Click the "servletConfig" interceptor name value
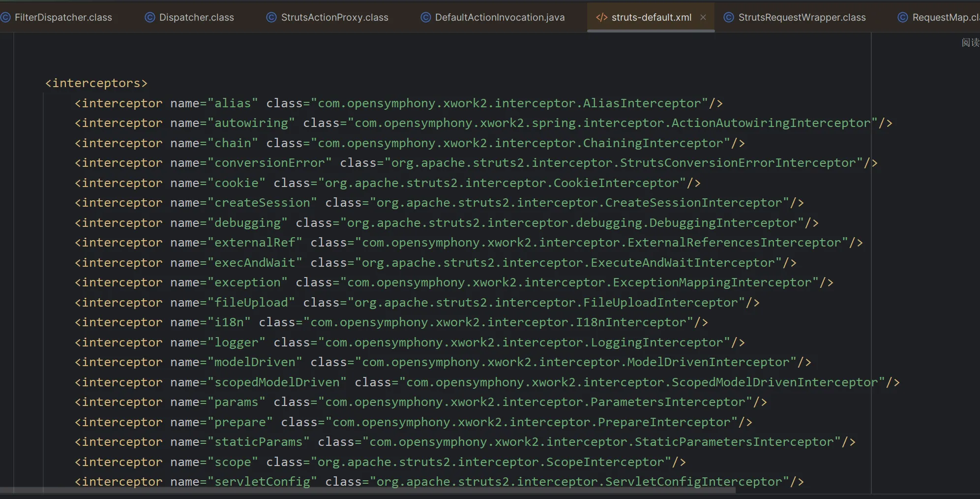This screenshot has height=499, width=980. click(x=262, y=482)
